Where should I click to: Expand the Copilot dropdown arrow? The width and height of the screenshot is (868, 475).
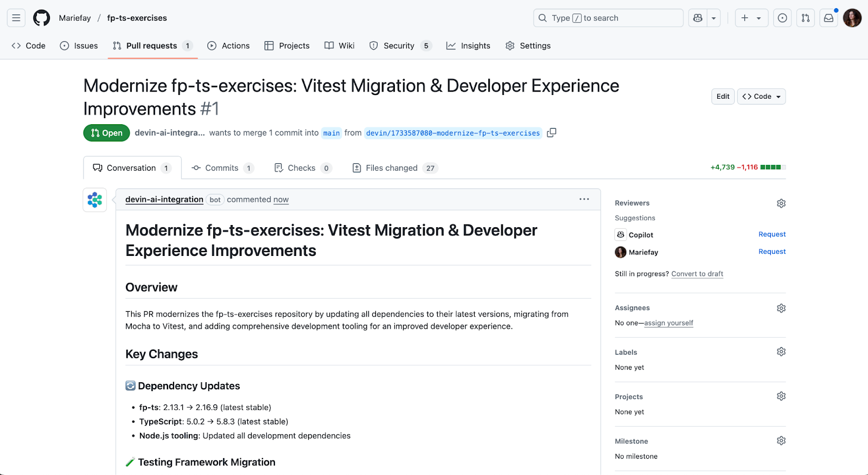pos(714,18)
